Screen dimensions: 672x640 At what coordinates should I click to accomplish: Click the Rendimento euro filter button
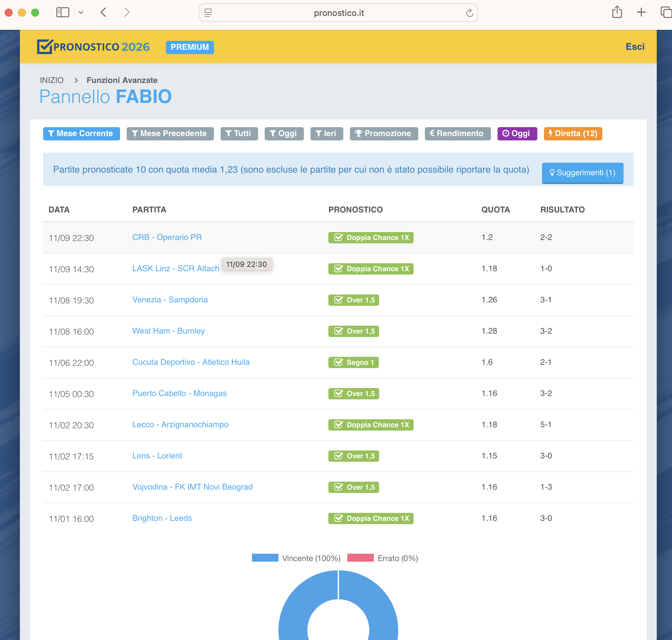click(457, 133)
